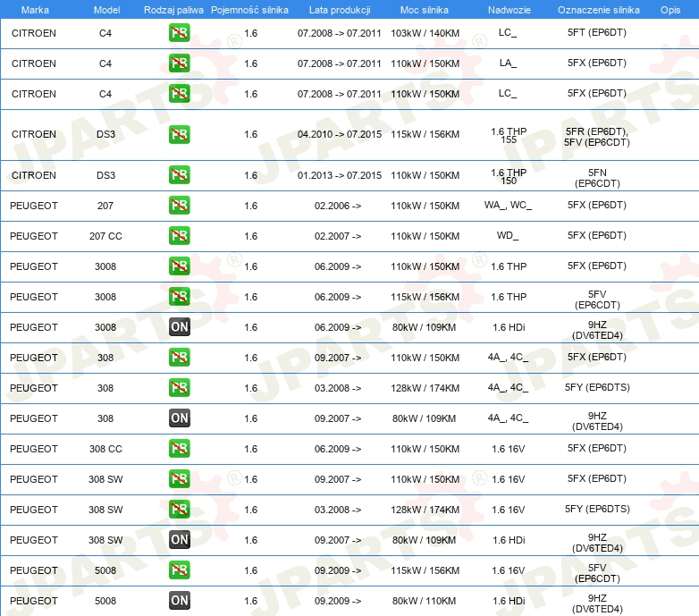Click the 1.6 HDi cell in Peugeot 5008 row
The height and width of the screenshot is (616, 699).
pos(509,601)
